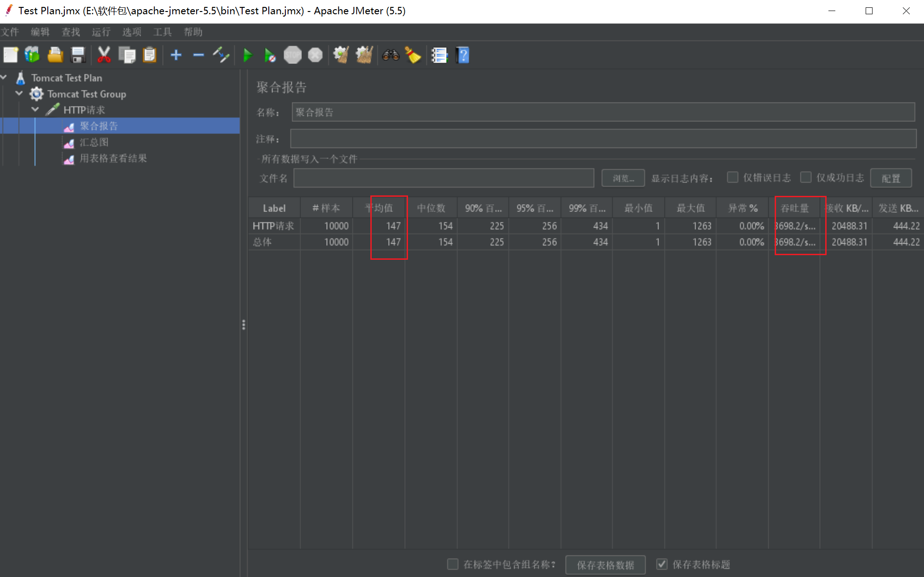Open the 工具 menu
Screen dimensions: 924x577
tap(163, 32)
